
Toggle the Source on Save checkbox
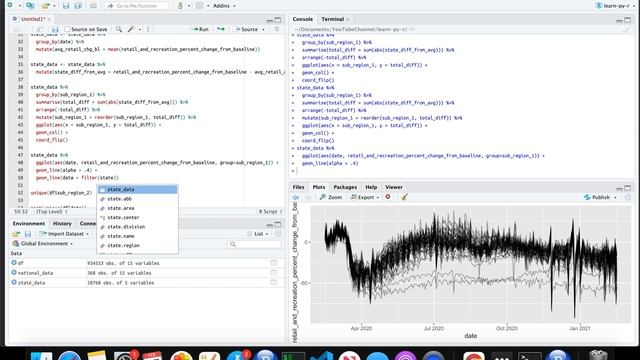(67, 29)
